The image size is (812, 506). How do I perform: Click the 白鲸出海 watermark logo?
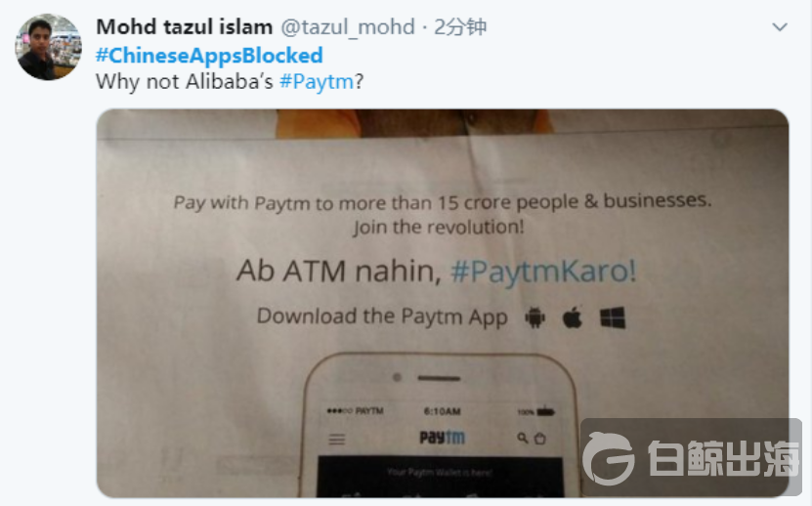[692, 457]
